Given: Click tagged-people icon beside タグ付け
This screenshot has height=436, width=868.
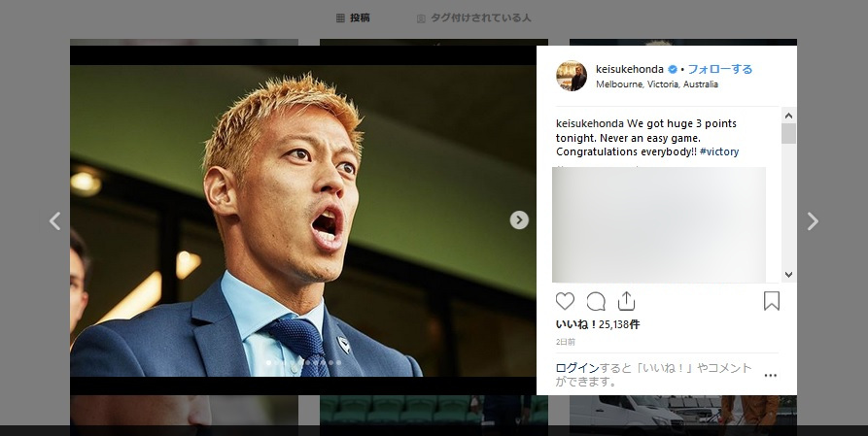Looking at the screenshot, I should point(421,18).
